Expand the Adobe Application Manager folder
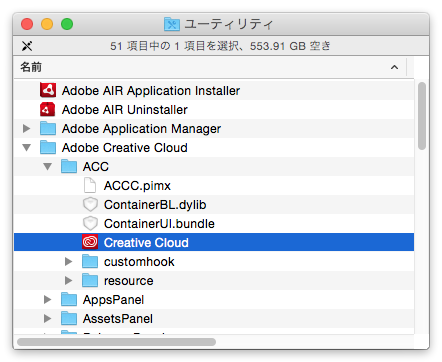This screenshot has width=442, height=362. (x=27, y=129)
